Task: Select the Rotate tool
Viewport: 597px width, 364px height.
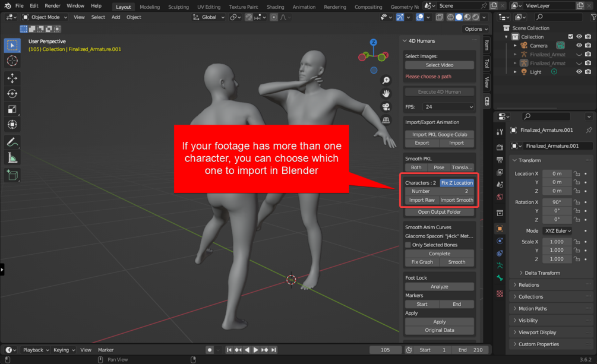Action: pyautogui.click(x=12, y=94)
